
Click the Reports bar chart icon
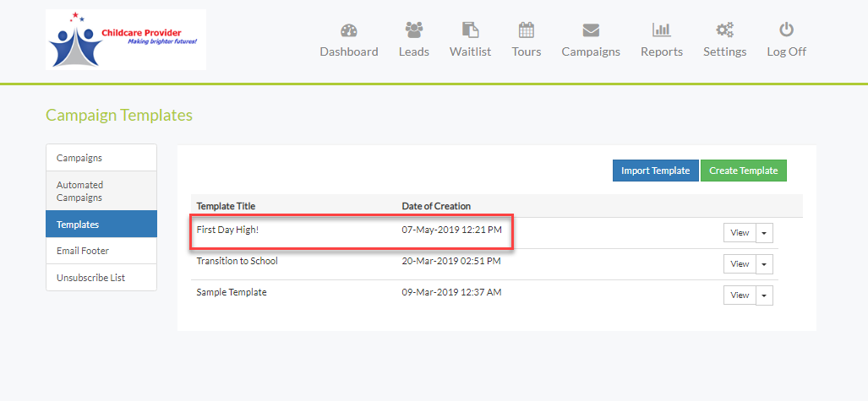pyautogui.click(x=662, y=30)
